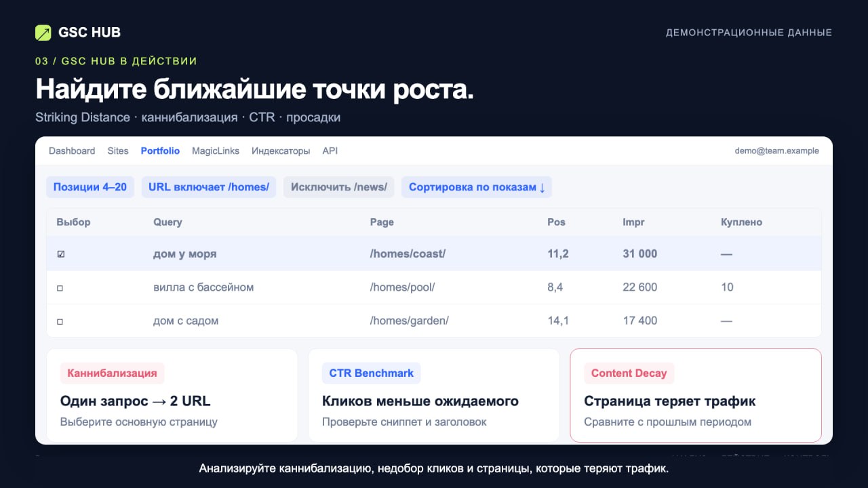Image resolution: width=868 pixels, height=488 pixels.
Task: Go to the Индексаторы tab
Action: (x=281, y=151)
